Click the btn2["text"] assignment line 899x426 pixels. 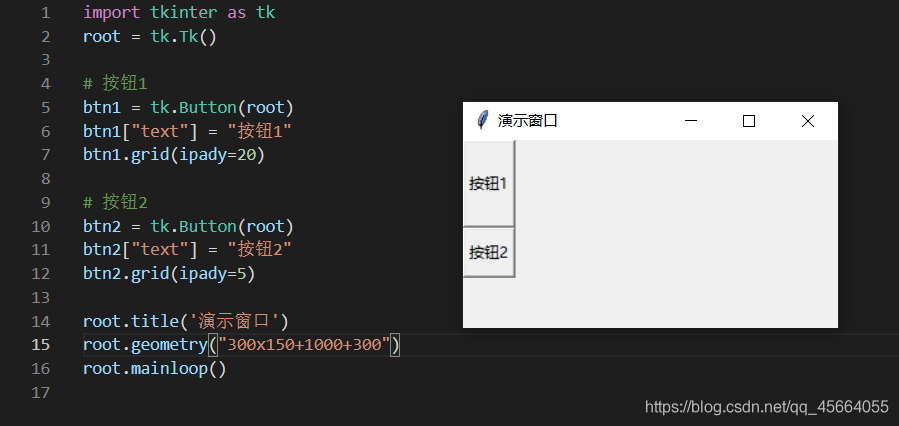187,249
